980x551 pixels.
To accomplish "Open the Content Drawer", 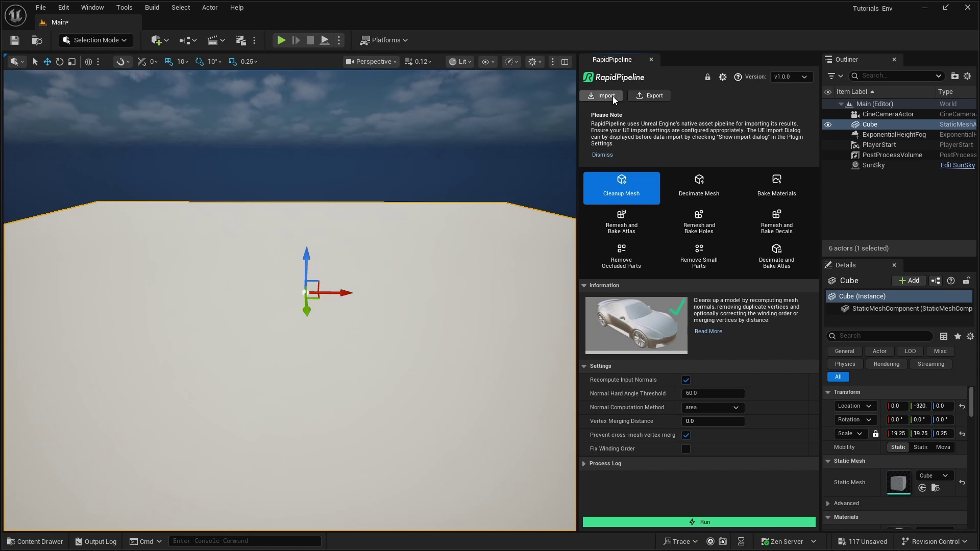I will [x=35, y=541].
